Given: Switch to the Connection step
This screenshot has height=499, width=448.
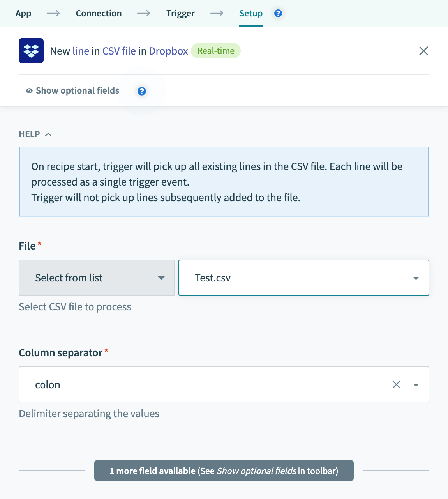Looking at the screenshot, I should click(x=99, y=13).
